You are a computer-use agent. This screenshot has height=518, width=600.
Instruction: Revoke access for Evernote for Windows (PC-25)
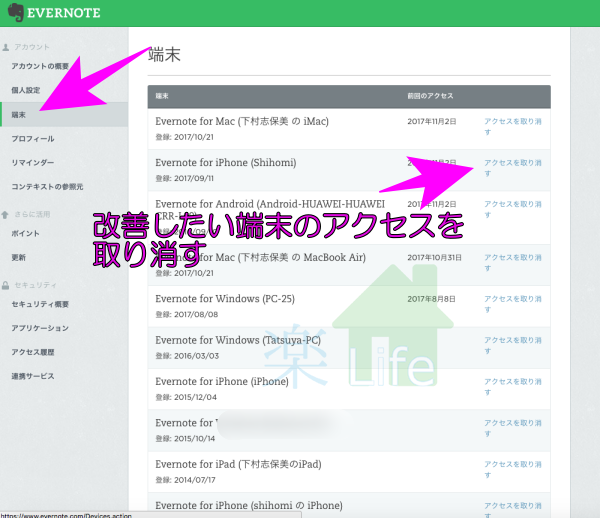coord(513,304)
